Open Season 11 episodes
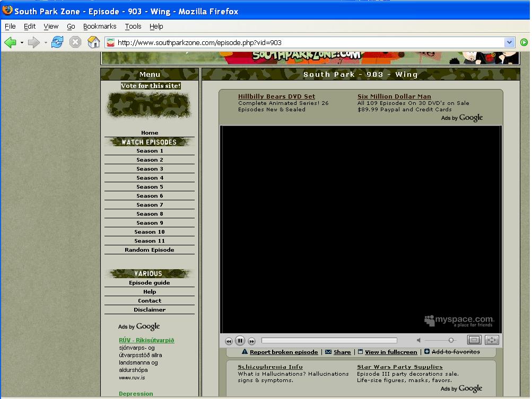Screen dimensions: 532x399 tap(150, 241)
